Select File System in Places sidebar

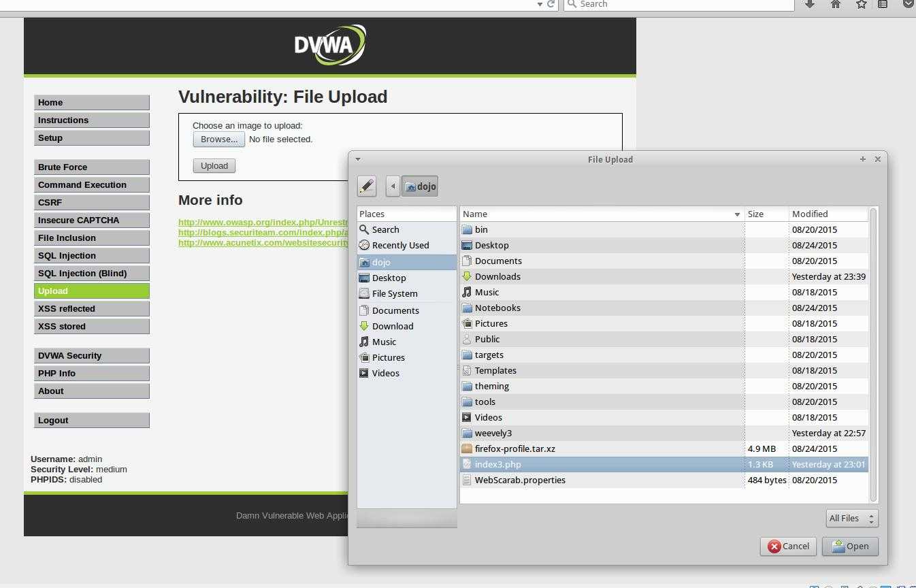point(395,294)
